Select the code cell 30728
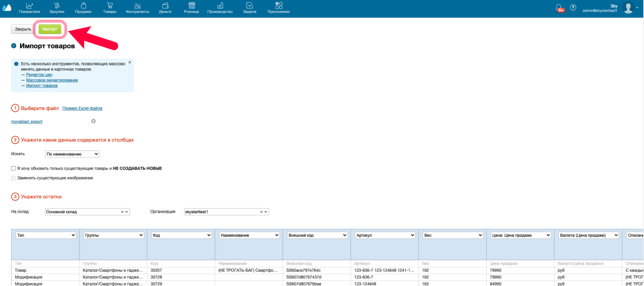Viewport: 644px width, 286px height. pos(181,277)
